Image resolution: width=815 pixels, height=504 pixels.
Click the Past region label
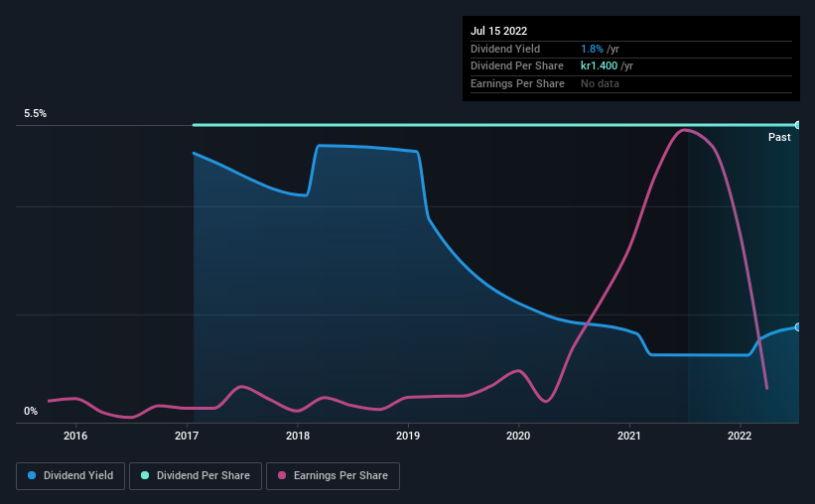tap(779, 137)
